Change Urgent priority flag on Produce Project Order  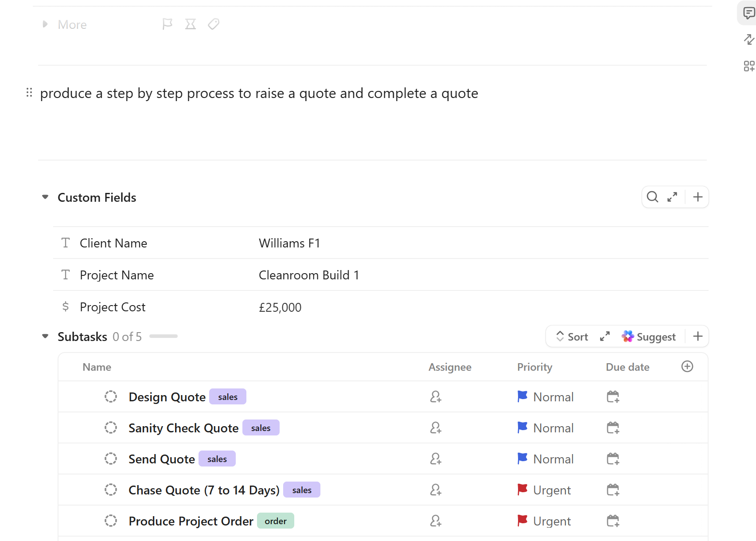523,521
